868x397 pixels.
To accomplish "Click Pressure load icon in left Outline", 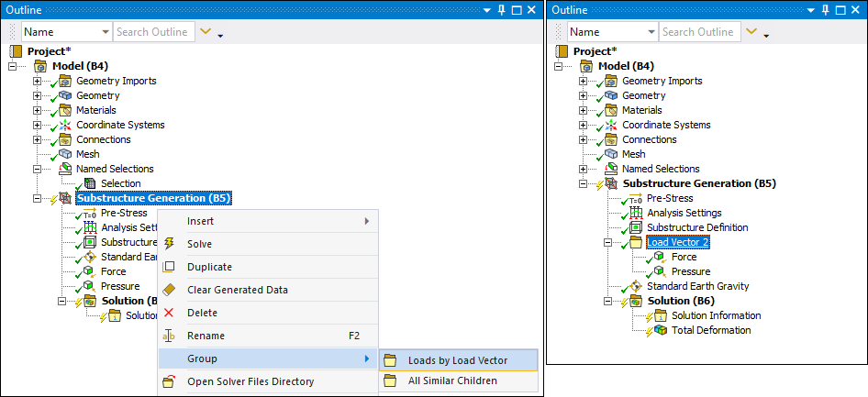I will (90, 286).
